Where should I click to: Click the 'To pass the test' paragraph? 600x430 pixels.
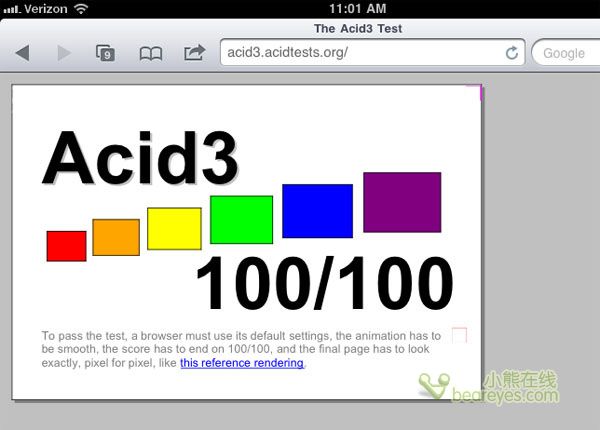[241, 349]
